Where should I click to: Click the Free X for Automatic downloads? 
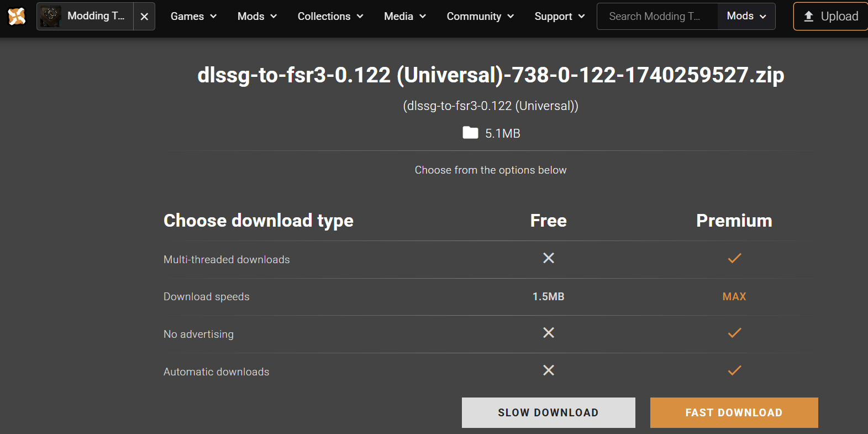click(548, 370)
